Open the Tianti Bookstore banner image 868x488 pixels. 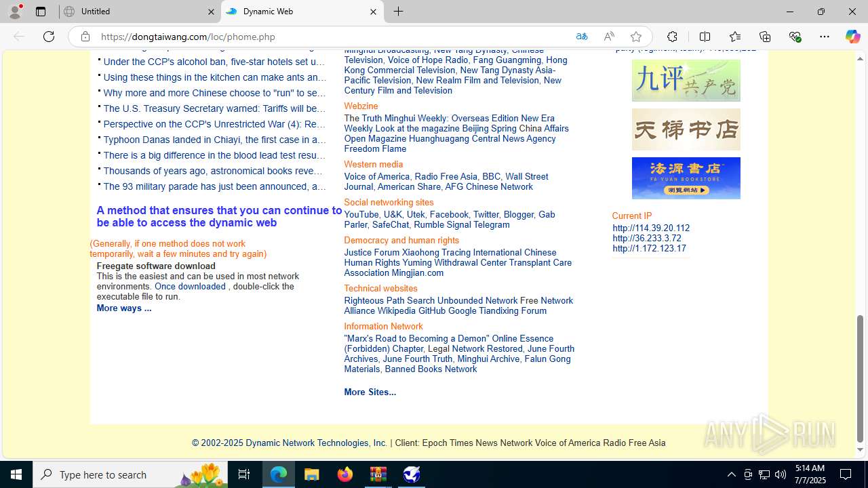pos(686,129)
